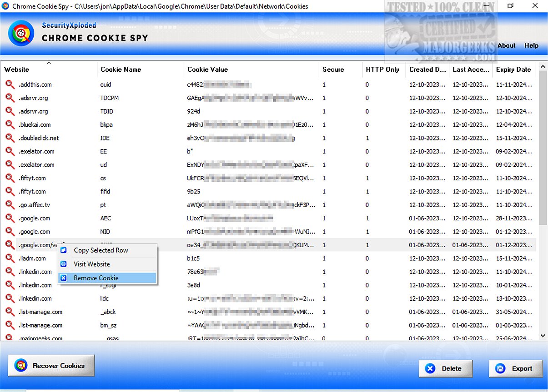Image resolution: width=548 pixels, height=392 pixels.
Task: Click the magnifier icon beside .bluekai.com
Action: point(10,124)
